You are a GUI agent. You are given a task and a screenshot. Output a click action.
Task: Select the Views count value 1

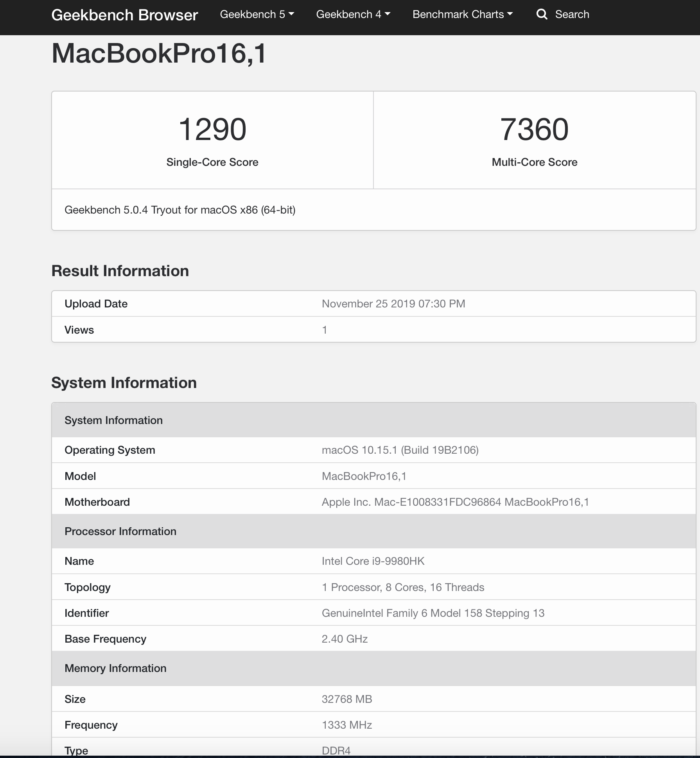(325, 330)
